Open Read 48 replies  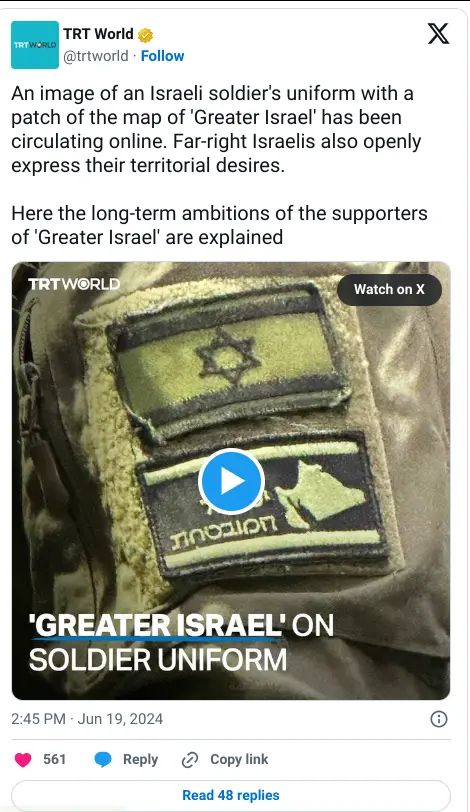coord(231,795)
